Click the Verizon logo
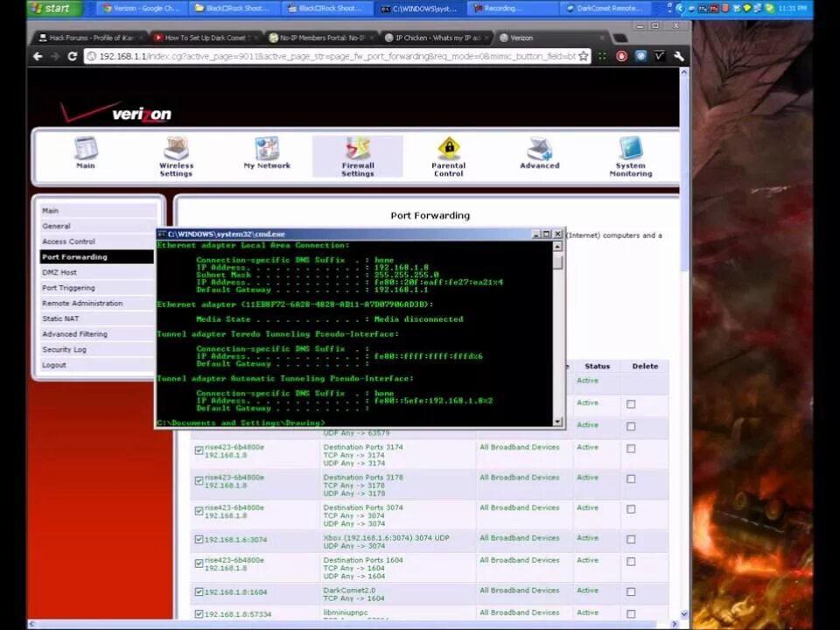The image size is (840, 630). (x=115, y=113)
